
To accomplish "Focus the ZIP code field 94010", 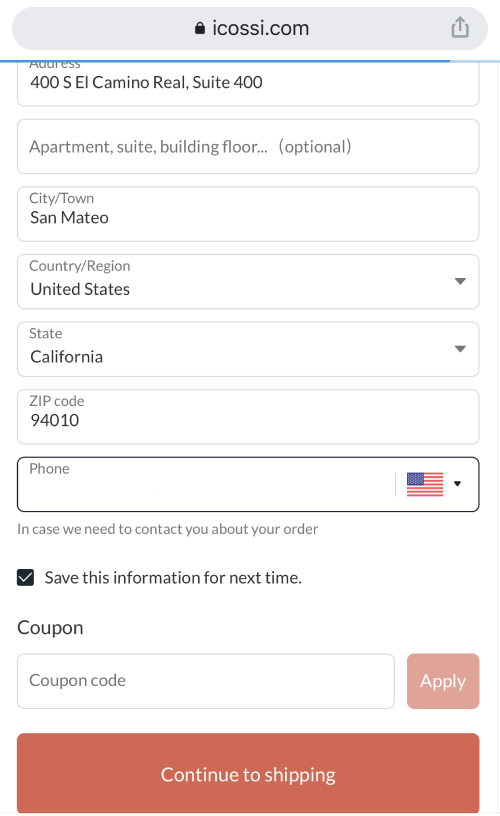I will (x=248, y=417).
